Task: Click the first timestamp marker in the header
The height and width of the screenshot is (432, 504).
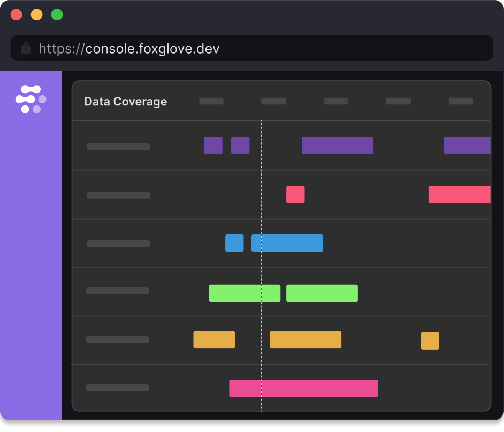Action: 211,101
